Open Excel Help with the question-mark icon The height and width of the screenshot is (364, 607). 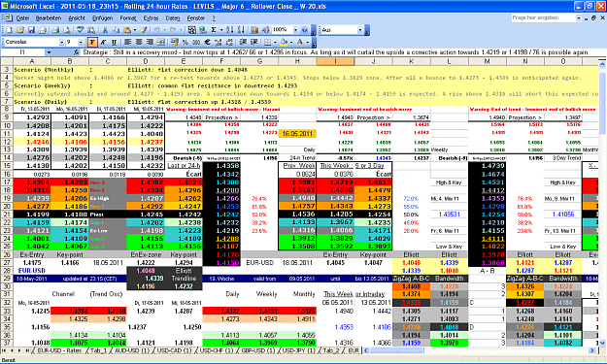click(304, 30)
